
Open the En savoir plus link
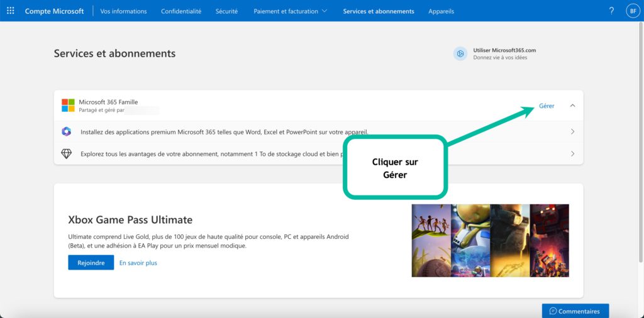(x=138, y=263)
